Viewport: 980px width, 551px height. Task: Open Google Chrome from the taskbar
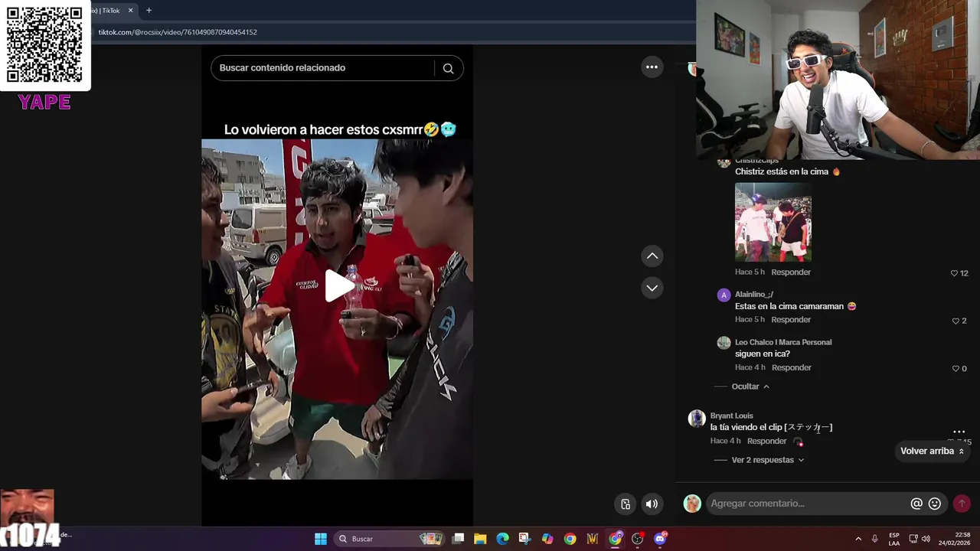coord(570,539)
